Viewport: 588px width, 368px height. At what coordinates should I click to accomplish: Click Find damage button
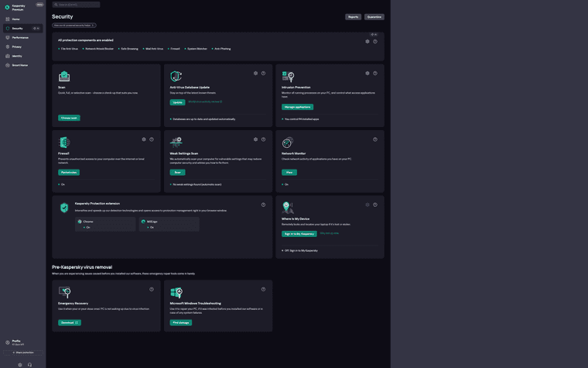point(181,322)
